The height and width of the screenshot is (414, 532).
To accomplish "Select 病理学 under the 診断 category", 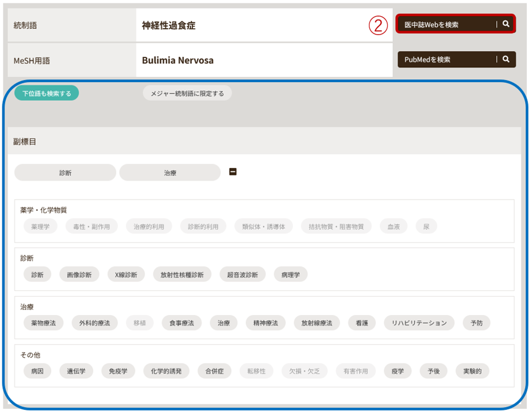I will 292,274.
